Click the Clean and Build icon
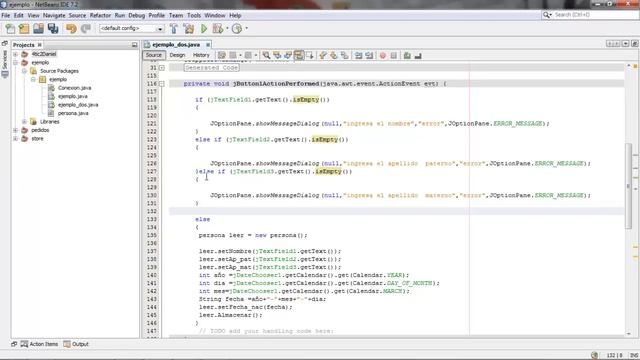 point(189,29)
